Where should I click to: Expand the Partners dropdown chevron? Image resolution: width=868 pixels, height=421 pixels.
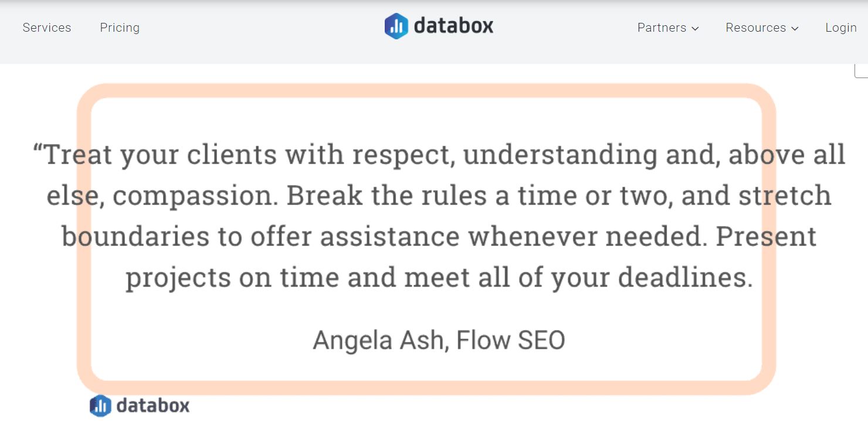click(x=695, y=28)
